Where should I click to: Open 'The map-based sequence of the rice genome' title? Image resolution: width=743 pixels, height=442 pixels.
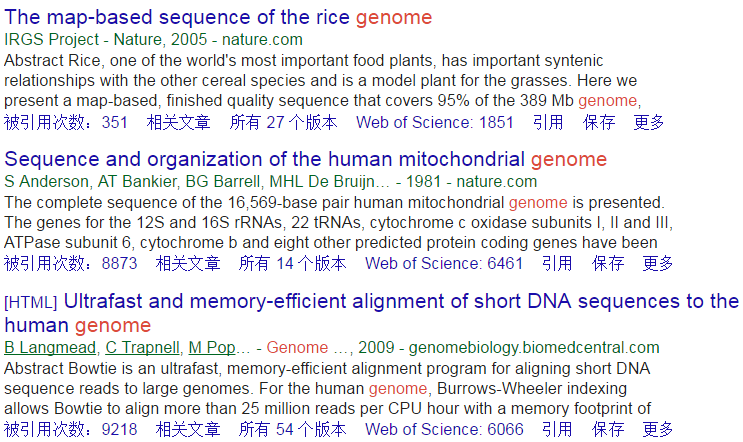[218, 18]
